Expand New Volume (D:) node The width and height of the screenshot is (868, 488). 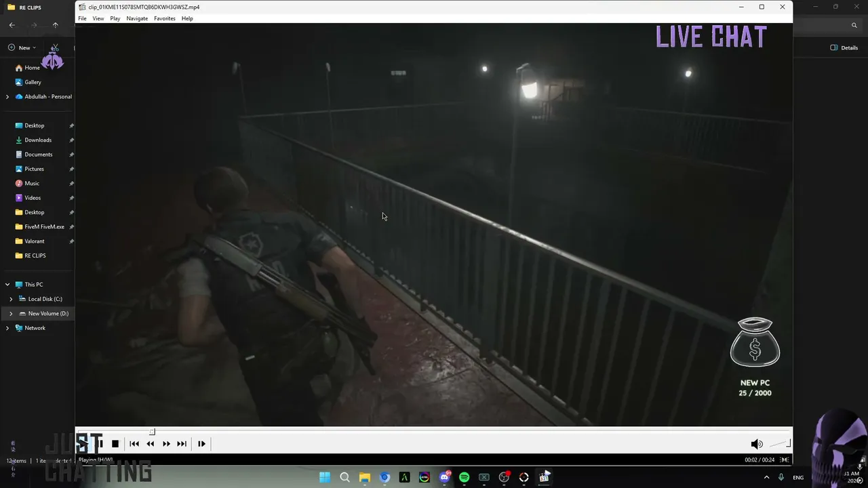(x=11, y=314)
